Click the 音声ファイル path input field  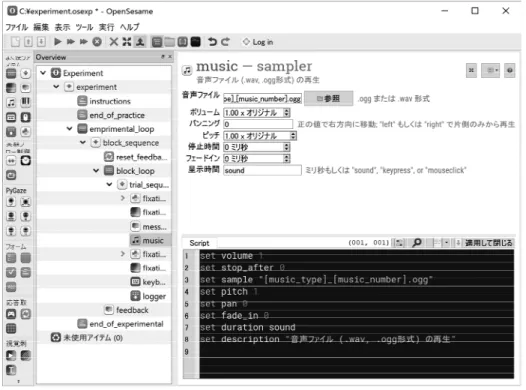262,99
